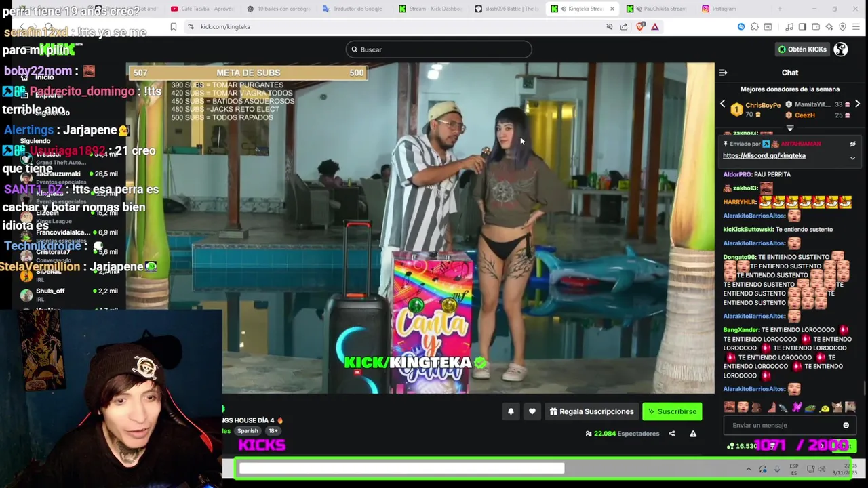Image resolution: width=868 pixels, height=488 pixels.
Task: Open the discord.gg/kingteka link
Action: coord(764,156)
